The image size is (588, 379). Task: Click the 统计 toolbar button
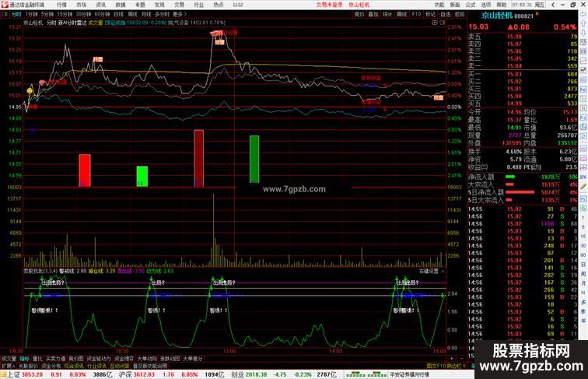point(387,14)
